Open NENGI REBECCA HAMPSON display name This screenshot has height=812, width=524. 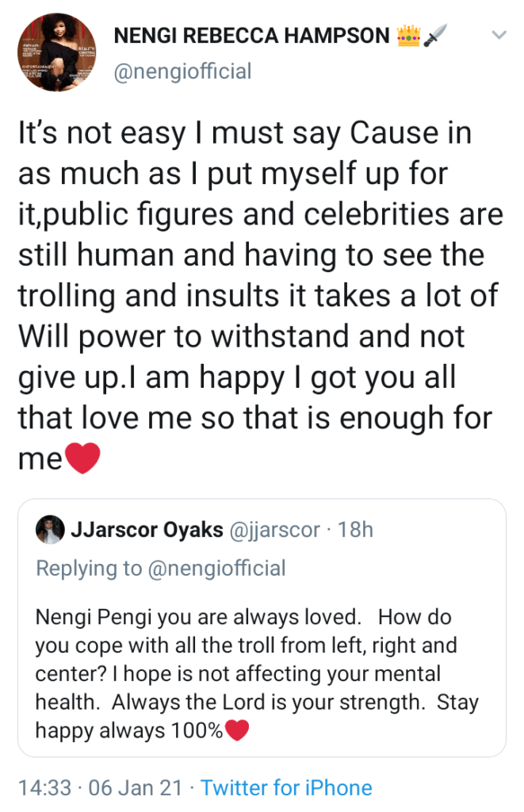pyautogui.click(x=251, y=35)
